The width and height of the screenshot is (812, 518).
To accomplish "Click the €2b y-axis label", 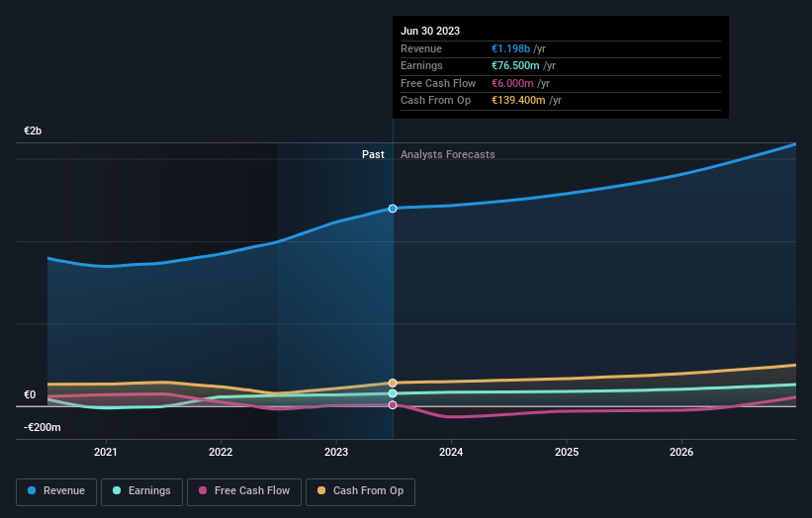I will pos(33,130).
